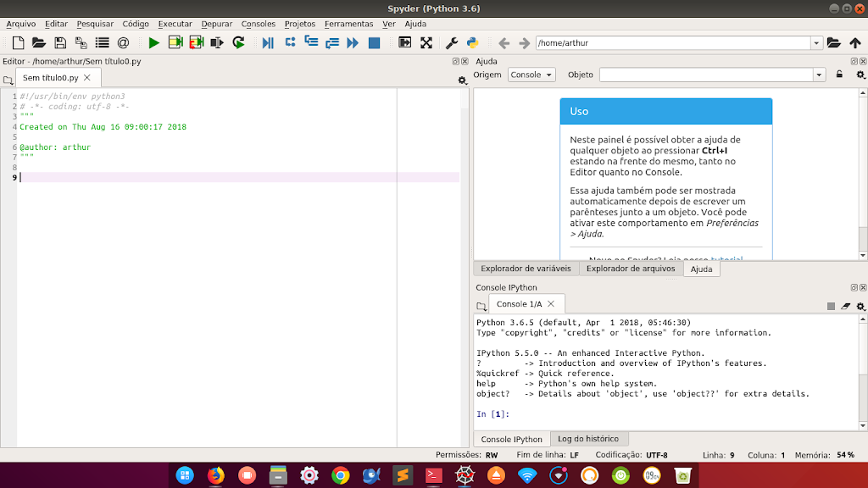Clear the console with the eraser icon
This screenshot has width=868, height=488.
click(x=845, y=306)
